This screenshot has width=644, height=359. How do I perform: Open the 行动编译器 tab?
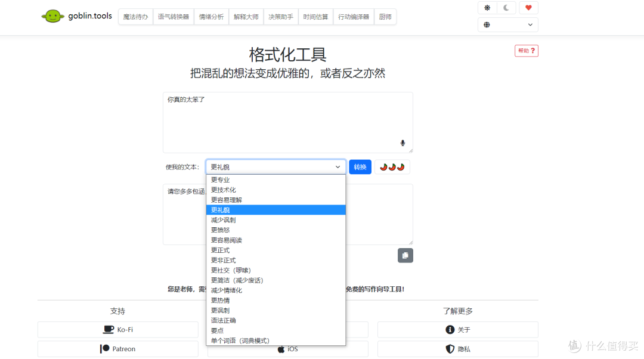pyautogui.click(x=354, y=17)
